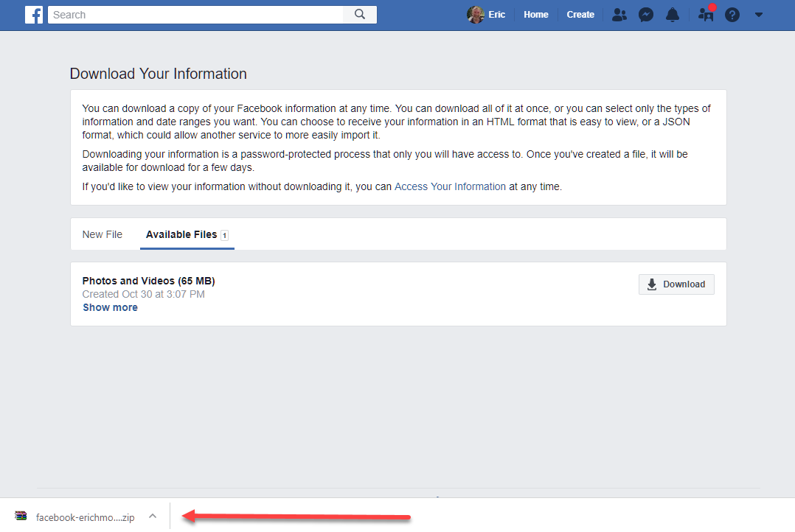Expand details with Show more

[110, 307]
